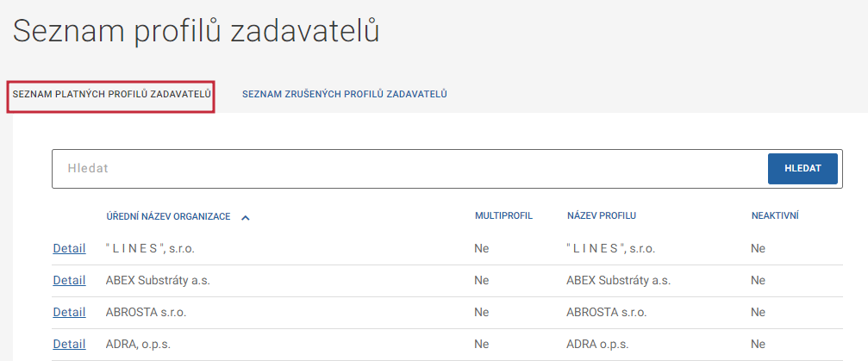
Task: Sort by the Multiprofil column header
Action: (503, 215)
